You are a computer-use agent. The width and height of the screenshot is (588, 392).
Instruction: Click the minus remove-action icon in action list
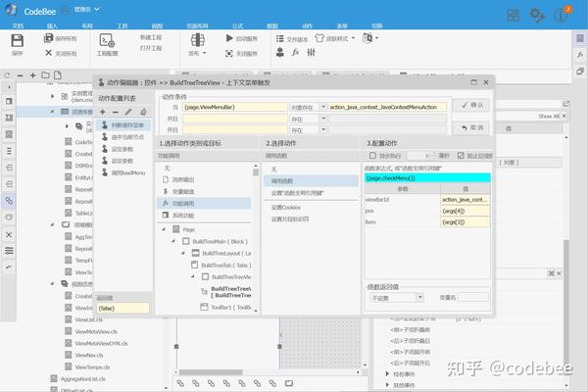(x=115, y=112)
